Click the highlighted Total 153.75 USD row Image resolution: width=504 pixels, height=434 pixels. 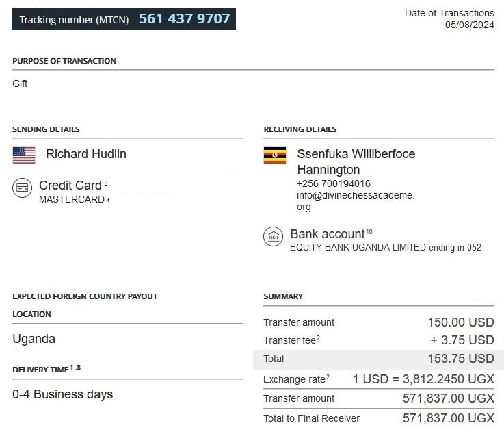pyautogui.click(x=378, y=359)
